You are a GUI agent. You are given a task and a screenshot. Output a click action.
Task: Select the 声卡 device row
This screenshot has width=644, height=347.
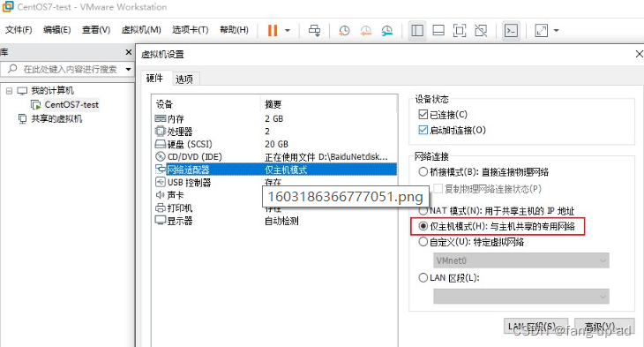[x=275, y=195]
